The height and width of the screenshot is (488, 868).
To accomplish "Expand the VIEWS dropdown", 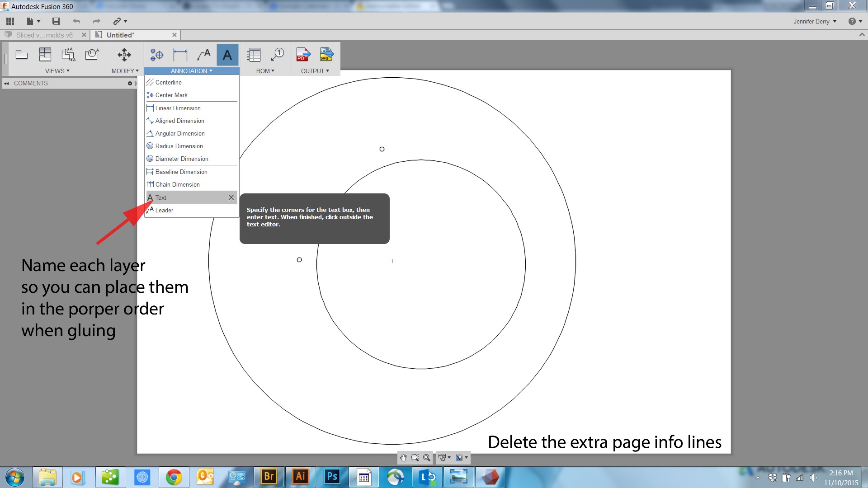I will tap(57, 71).
